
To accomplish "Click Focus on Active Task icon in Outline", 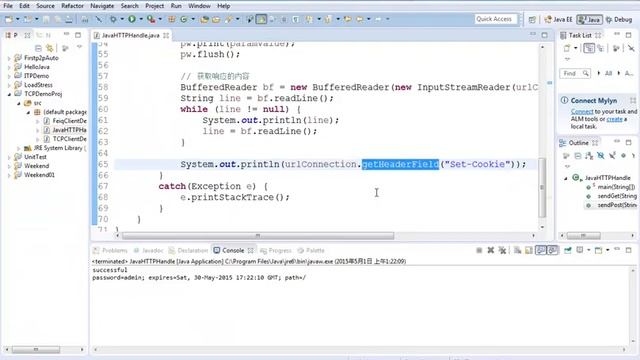I will click(566, 156).
